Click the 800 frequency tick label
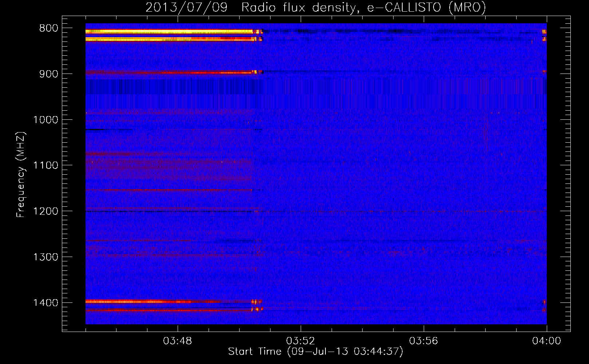The width and height of the screenshot is (589, 364). [48, 28]
